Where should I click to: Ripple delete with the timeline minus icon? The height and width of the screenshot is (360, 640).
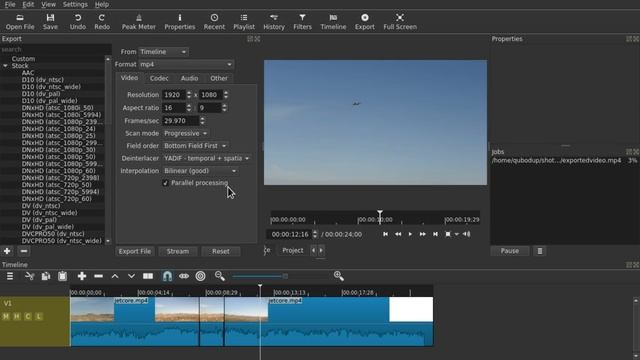(x=98, y=276)
